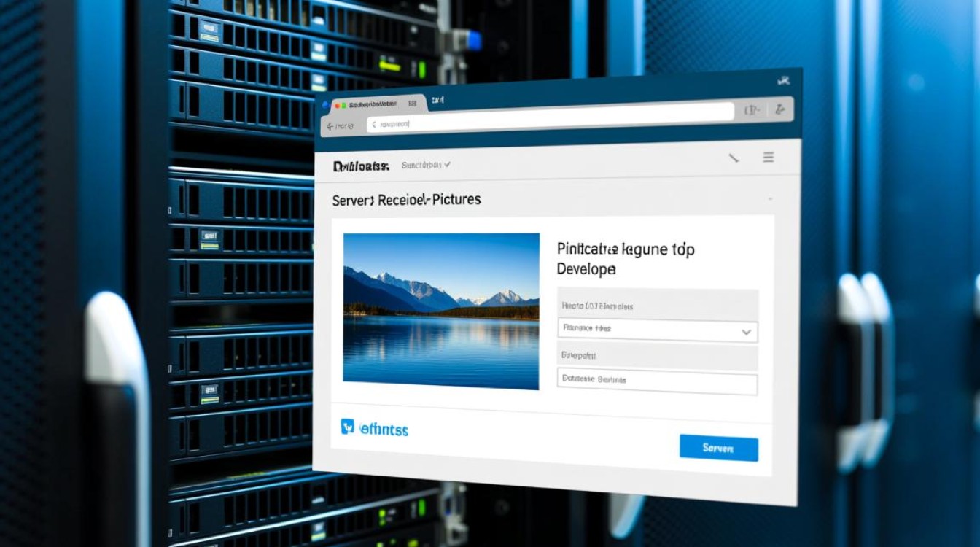Click the reload icon in the address bar
980x547 pixels.
coord(374,125)
